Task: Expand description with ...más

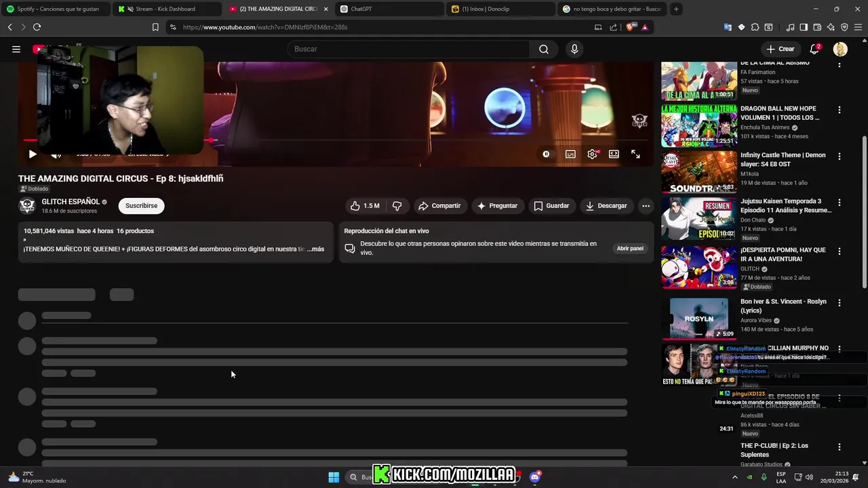Action: pyautogui.click(x=315, y=249)
